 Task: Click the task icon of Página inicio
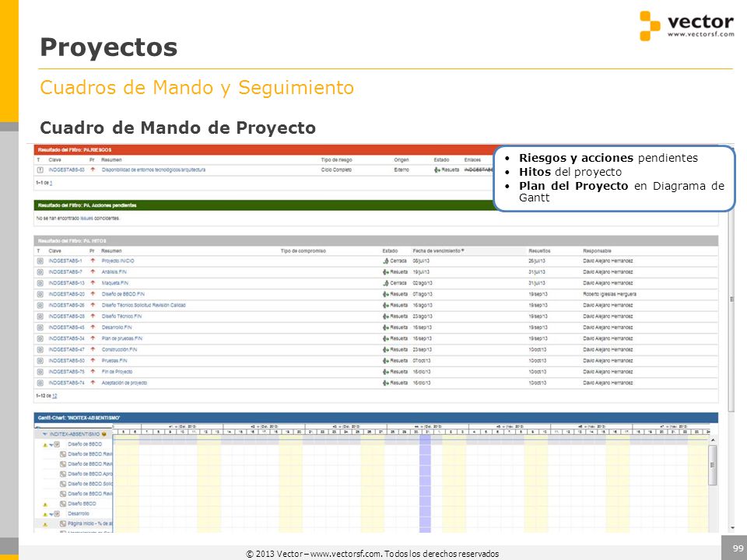(x=63, y=523)
